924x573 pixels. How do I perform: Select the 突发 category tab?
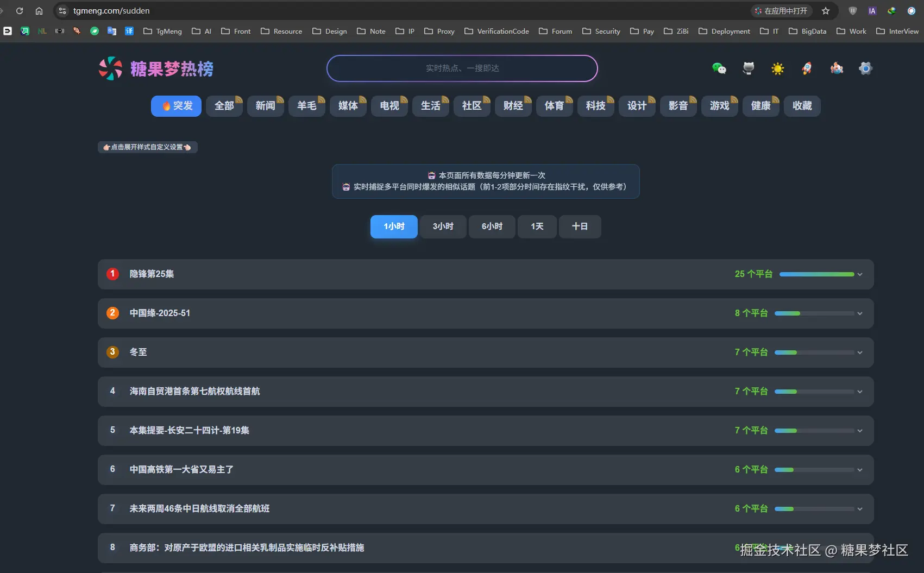(x=176, y=106)
